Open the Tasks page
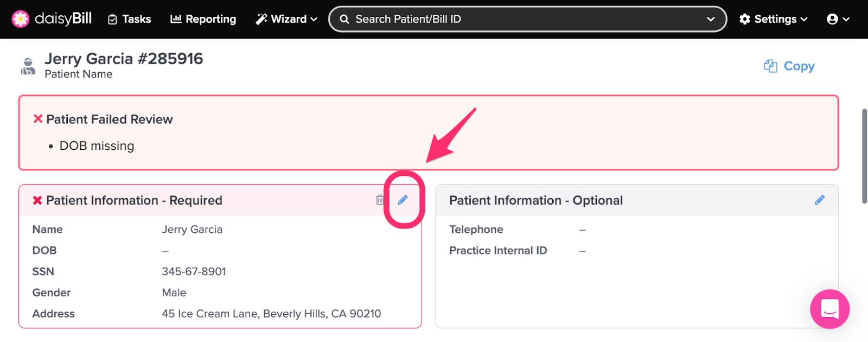Image resolution: width=868 pixels, height=342 pixels. click(130, 19)
